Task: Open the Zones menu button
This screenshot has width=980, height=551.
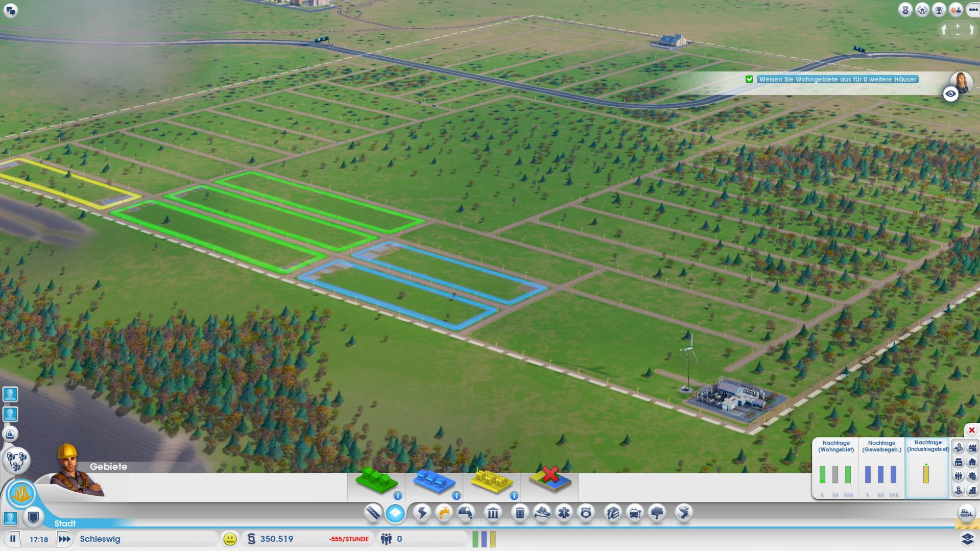Action: 395,513
